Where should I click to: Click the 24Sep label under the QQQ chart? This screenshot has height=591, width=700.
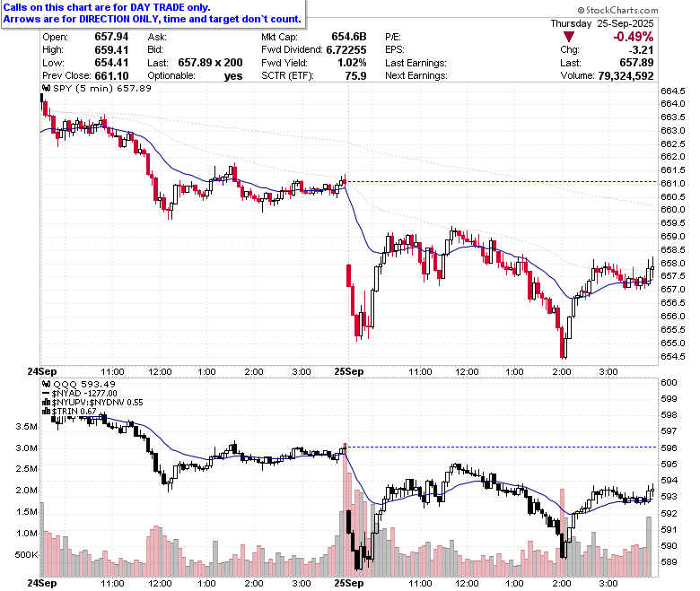(x=42, y=583)
